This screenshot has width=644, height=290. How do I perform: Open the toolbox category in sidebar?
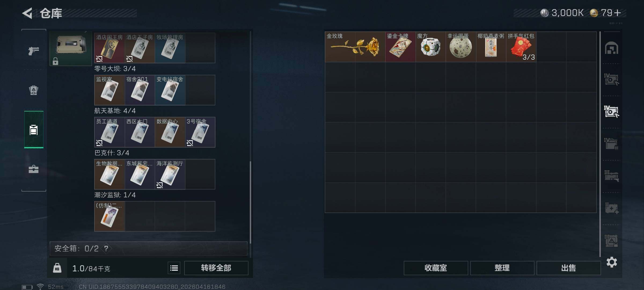point(34,169)
